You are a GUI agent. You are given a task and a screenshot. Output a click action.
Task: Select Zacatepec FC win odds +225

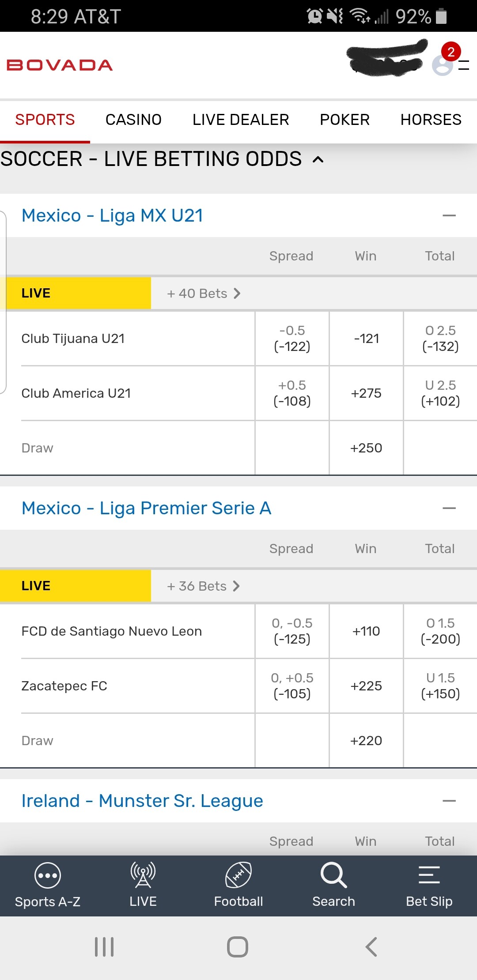click(366, 686)
